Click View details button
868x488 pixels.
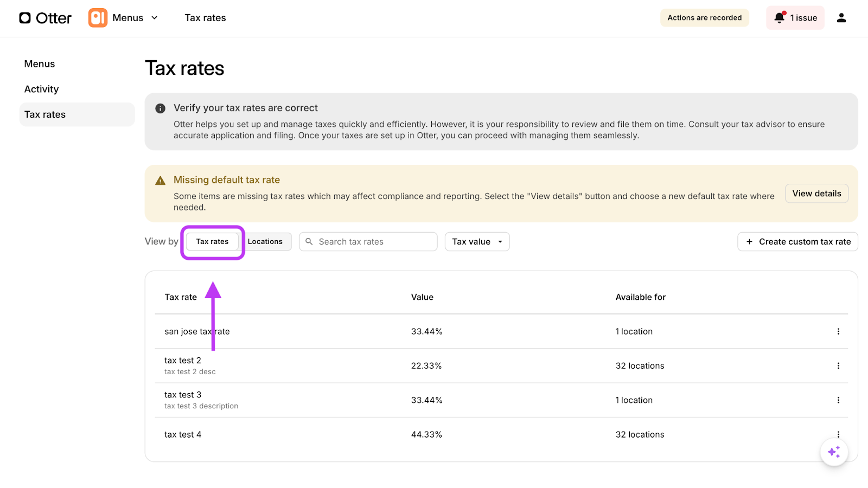[x=816, y=194]
